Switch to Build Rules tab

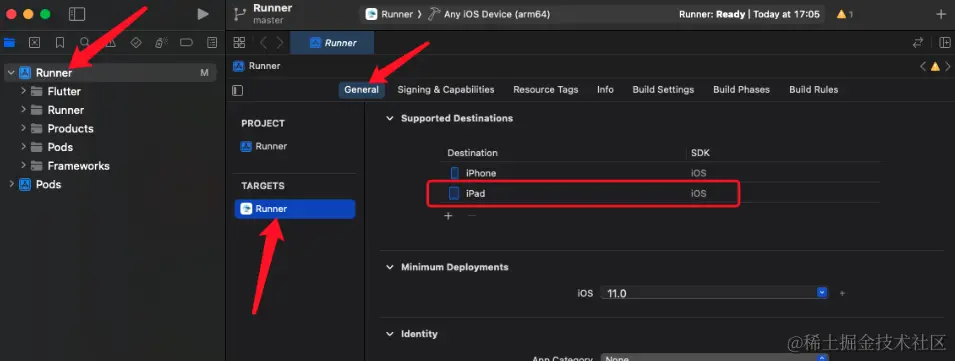coord(814,89)
